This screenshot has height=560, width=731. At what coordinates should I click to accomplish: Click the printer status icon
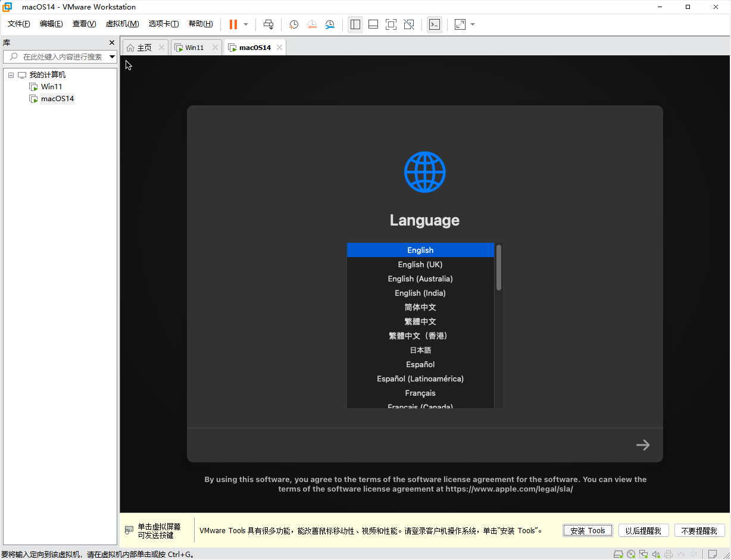pyautogui.click(x=668, y=554)
